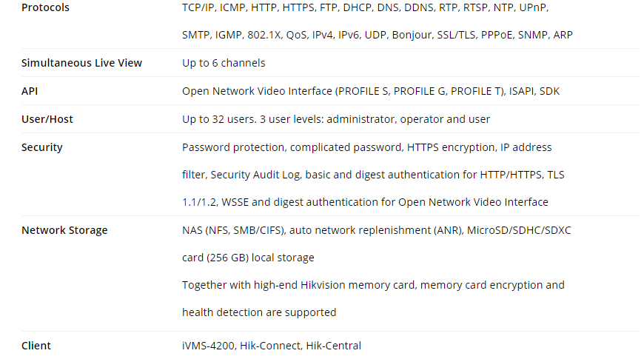The width and height of the screenshot is (644, 359).
Task: Click the 'Password protection, complicated password' line
Action: [366, 147]
